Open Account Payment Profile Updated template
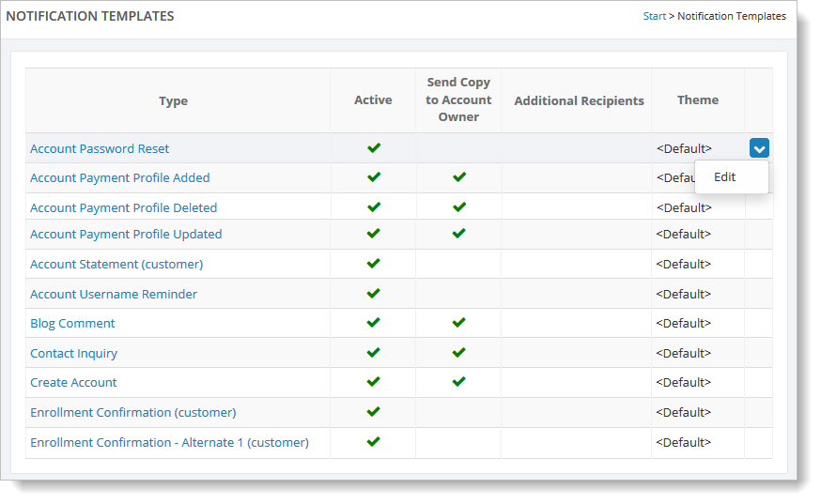 [x=126, y=234]
